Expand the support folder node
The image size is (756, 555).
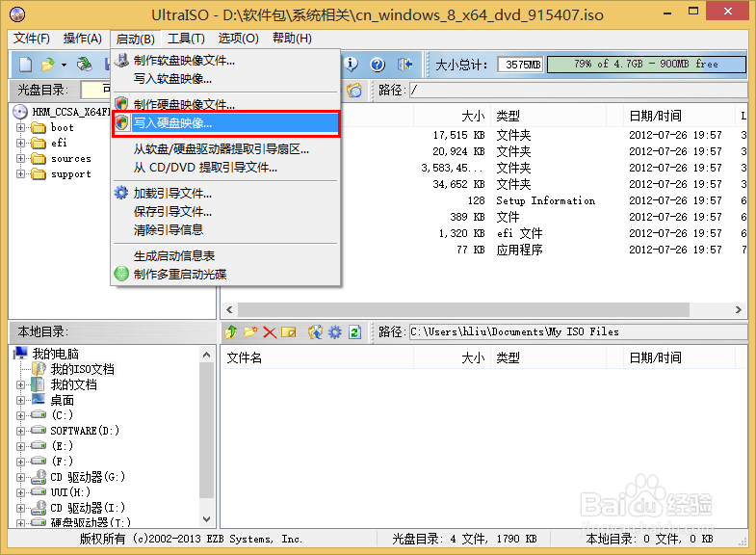[x=20, y=174]
